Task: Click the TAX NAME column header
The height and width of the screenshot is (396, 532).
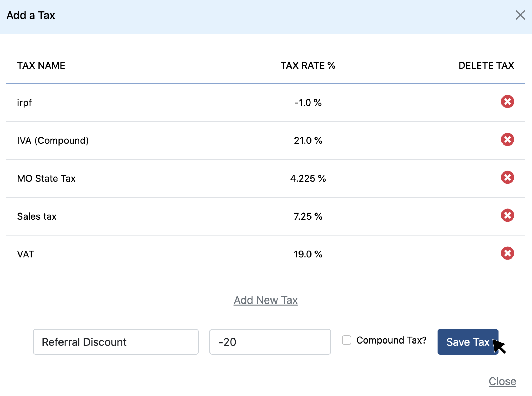Action: [41, 65]
